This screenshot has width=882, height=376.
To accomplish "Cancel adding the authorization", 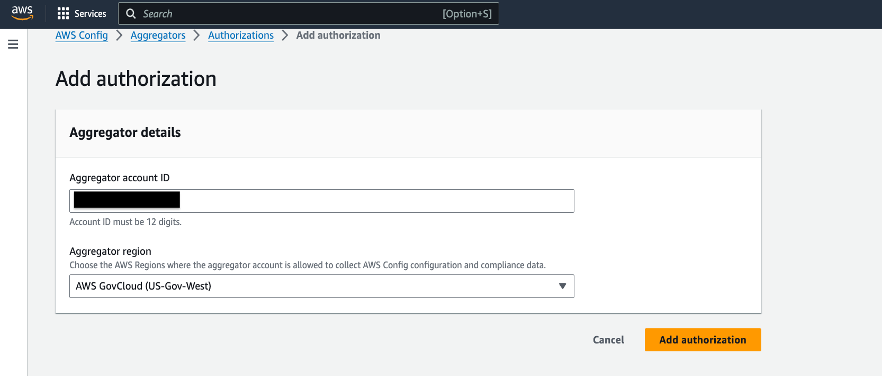I will [x=608, y=340].
